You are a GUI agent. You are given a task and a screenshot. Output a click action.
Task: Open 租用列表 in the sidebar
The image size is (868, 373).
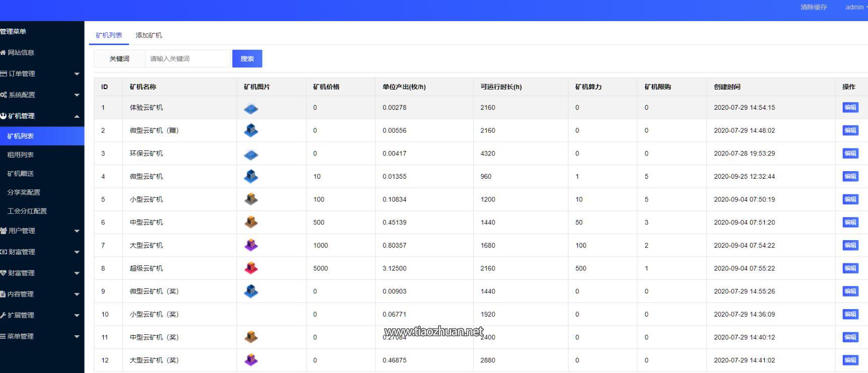[21, 155]
